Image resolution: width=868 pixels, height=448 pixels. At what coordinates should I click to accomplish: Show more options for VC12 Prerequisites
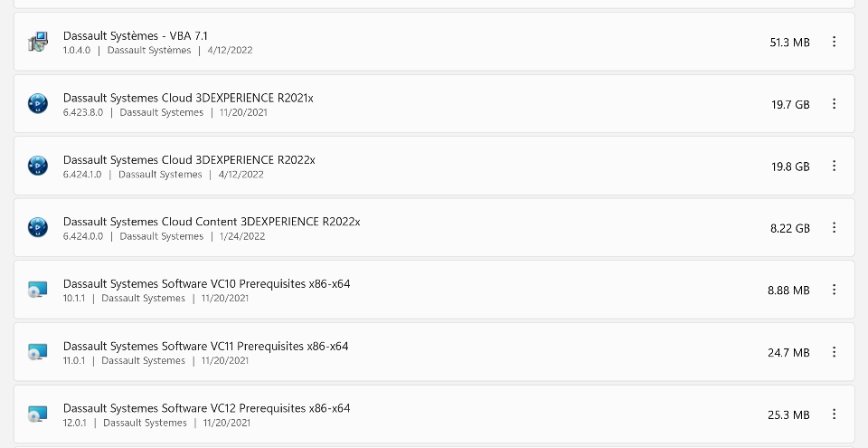click(x=834, y=414)
